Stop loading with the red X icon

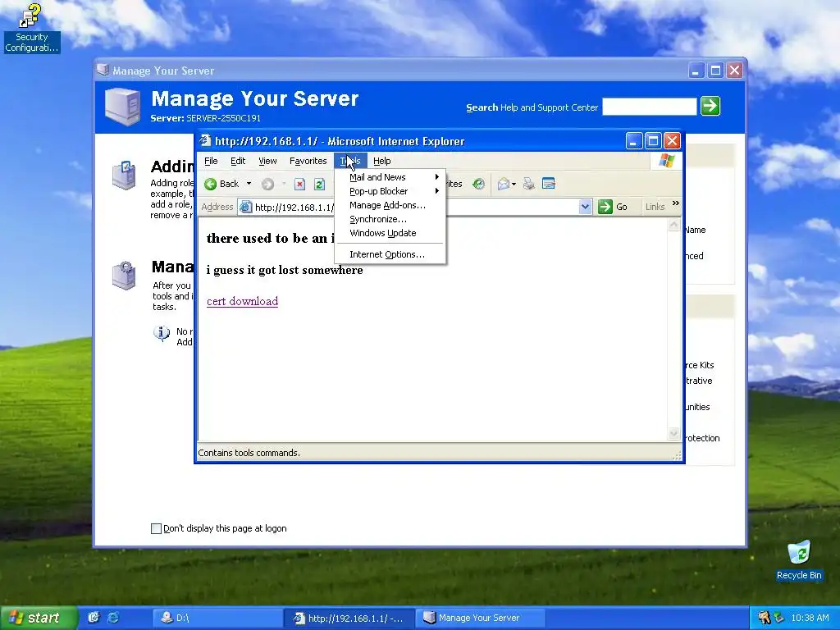pyautogui.click(x=300, y=185)
